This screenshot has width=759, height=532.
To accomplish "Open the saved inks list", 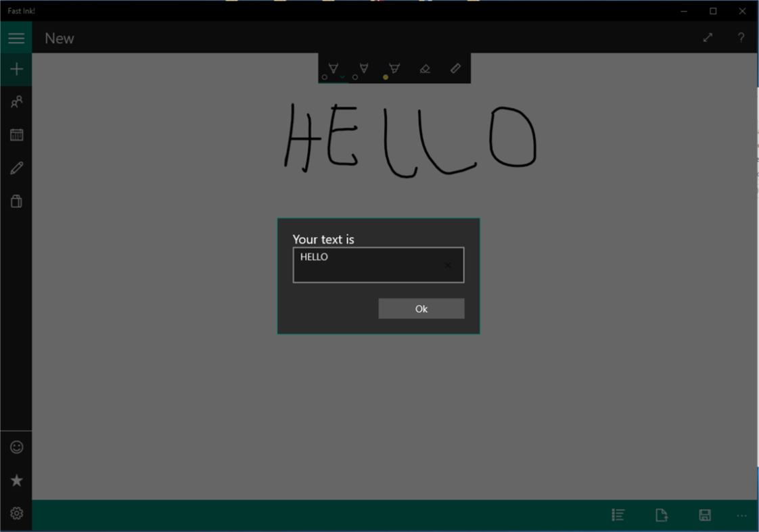I will 618,514.
